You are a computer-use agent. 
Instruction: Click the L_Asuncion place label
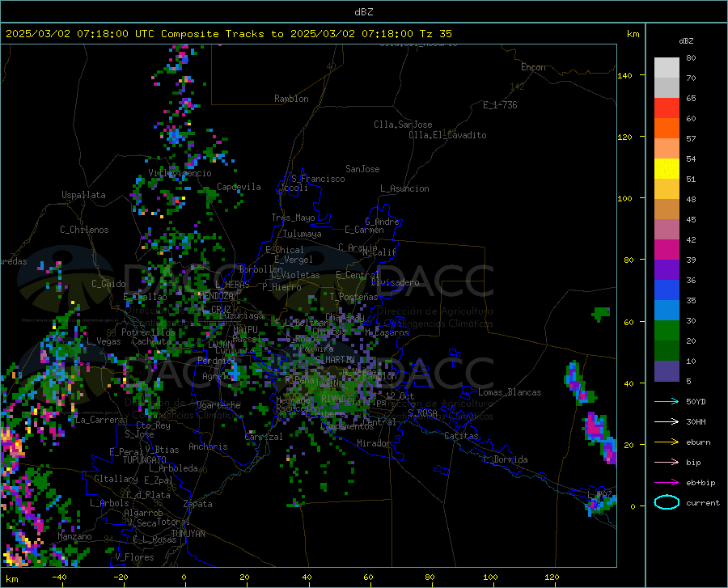pos(404,188)
